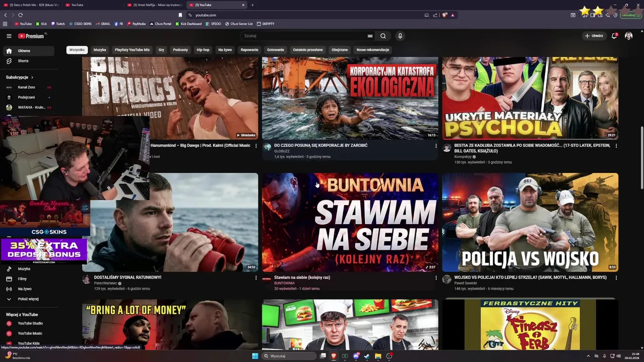Switch to the Ketz x Polish Mic tab
644x362 pixels.
[x=33, y=5]
